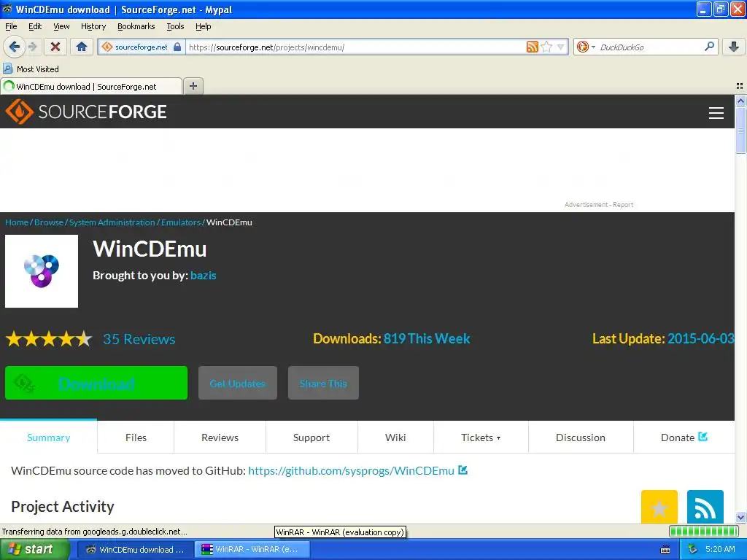Click the SourceForge logo
The width and height of the screenshot is (747, 560).
pyautogui.click(x=86, y=112)
